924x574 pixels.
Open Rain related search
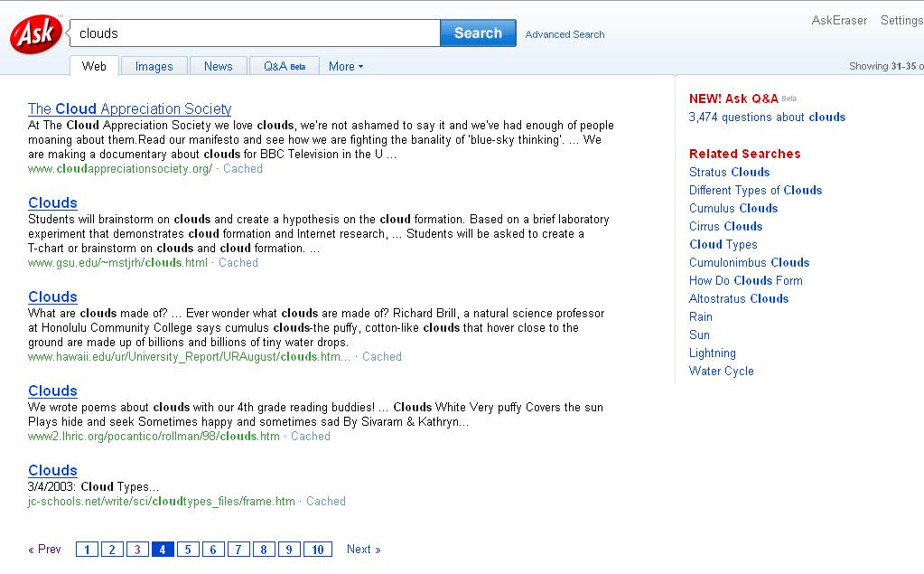(701, 316)
